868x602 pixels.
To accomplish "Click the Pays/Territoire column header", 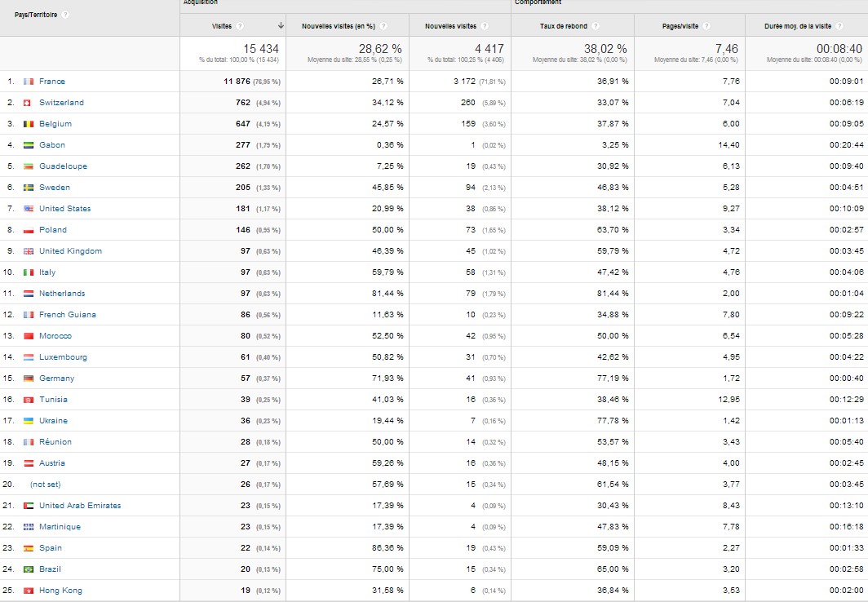I will [36, 15].
